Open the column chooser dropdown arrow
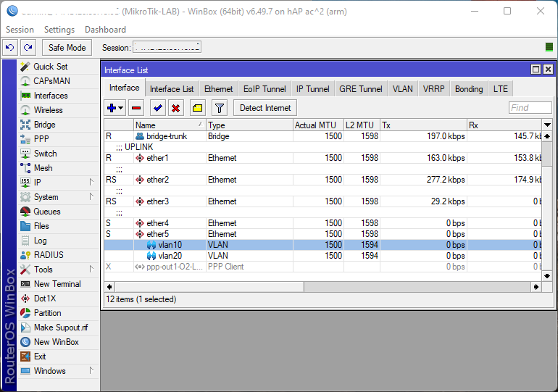This screenshot has height=392, width=558. tap(547, 125)
